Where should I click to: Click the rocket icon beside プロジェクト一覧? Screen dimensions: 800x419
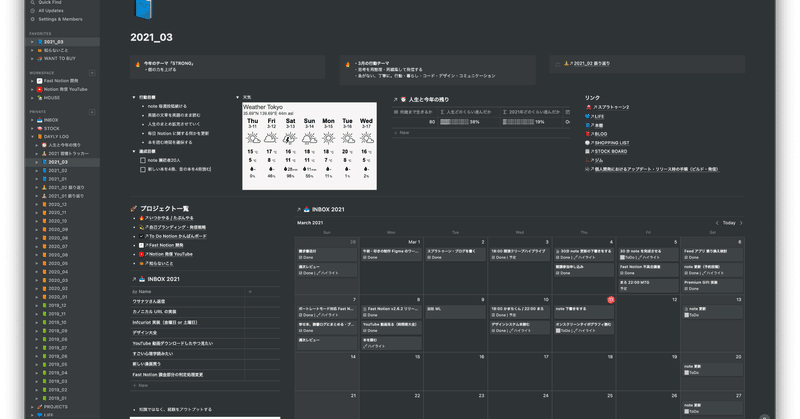click(x=134, y=208)
